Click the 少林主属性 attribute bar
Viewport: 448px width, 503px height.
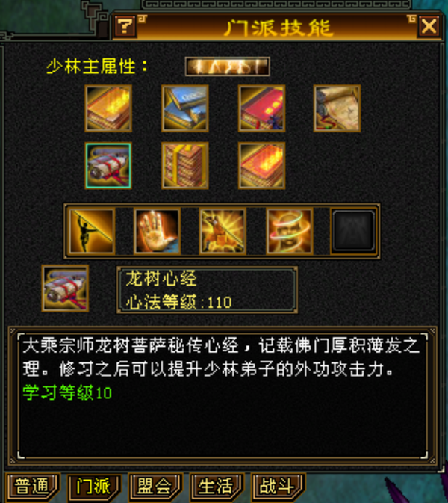(227, 67)
